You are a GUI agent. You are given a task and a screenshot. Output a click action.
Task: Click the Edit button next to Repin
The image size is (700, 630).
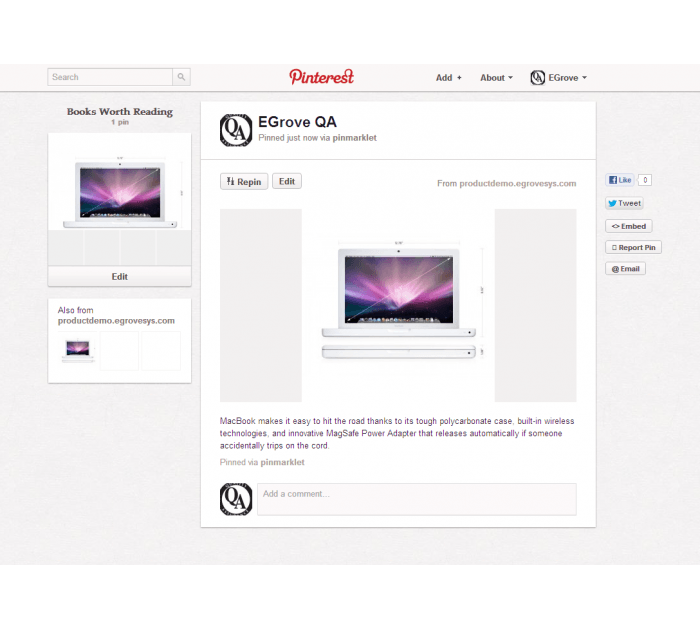click(287, 181)
